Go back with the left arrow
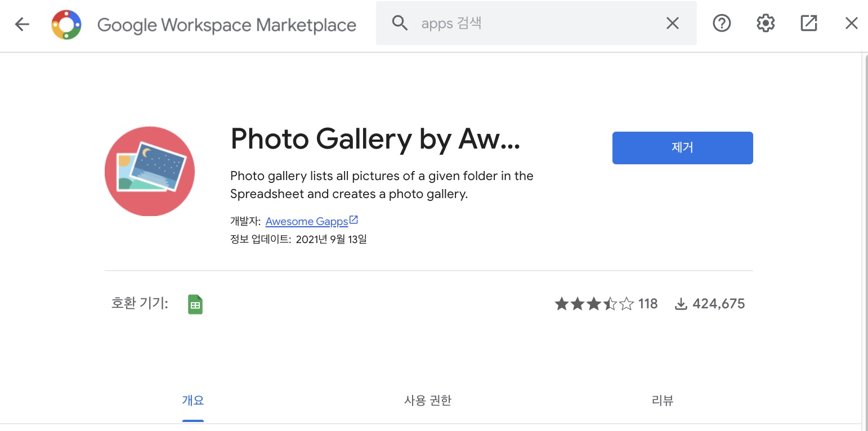 click(22, 24)
